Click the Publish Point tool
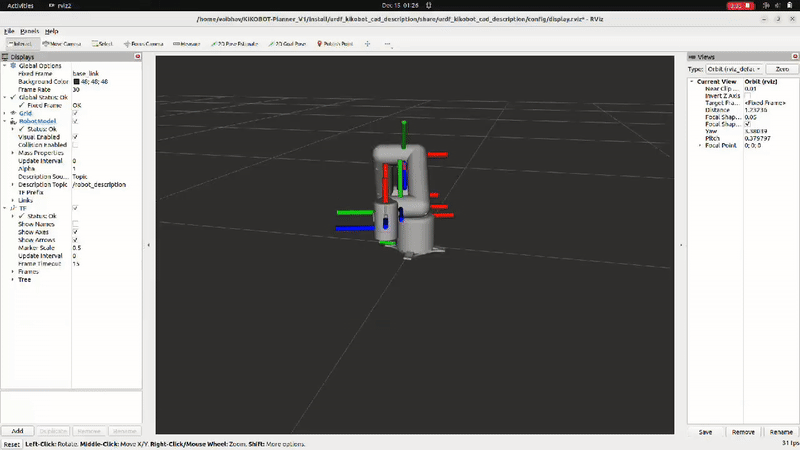 pos(334,44)
